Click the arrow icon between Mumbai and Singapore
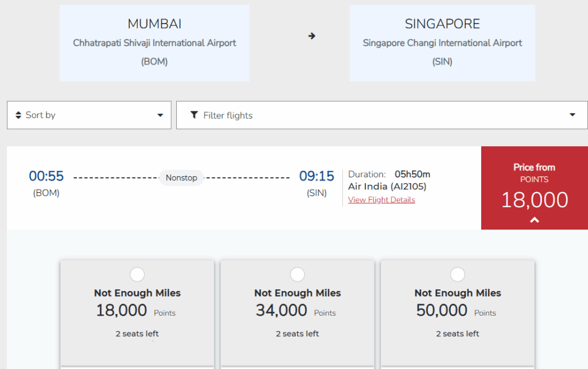The width and height of the screenshot is (588, 369). pyautogui.click(x=312, y=36)
